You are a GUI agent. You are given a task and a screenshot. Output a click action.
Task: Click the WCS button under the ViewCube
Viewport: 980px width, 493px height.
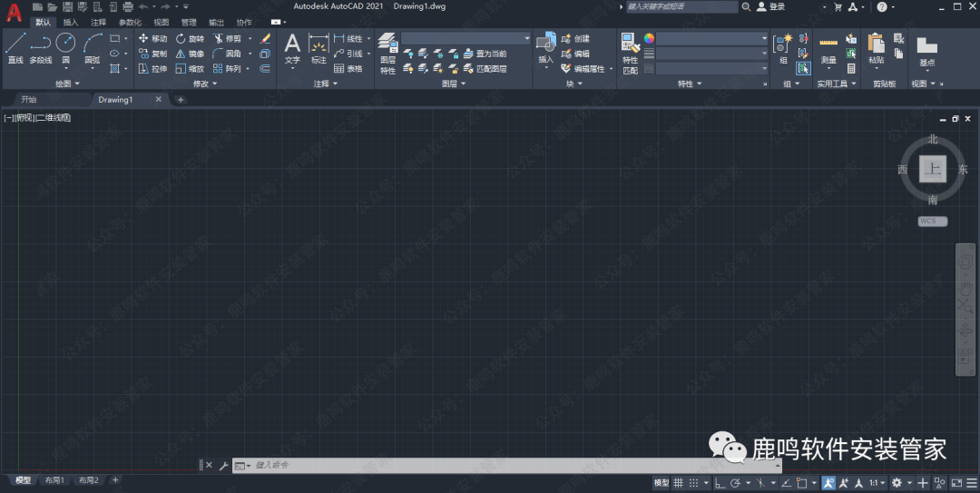(x=932, y=221)
